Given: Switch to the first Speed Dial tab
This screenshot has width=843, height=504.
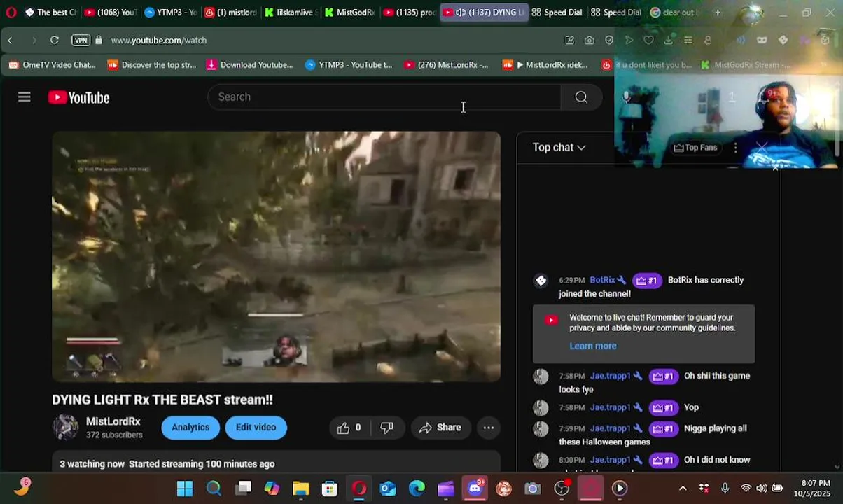Looking at the screenshot, I should pyautogui.click(x=557, y=13).
